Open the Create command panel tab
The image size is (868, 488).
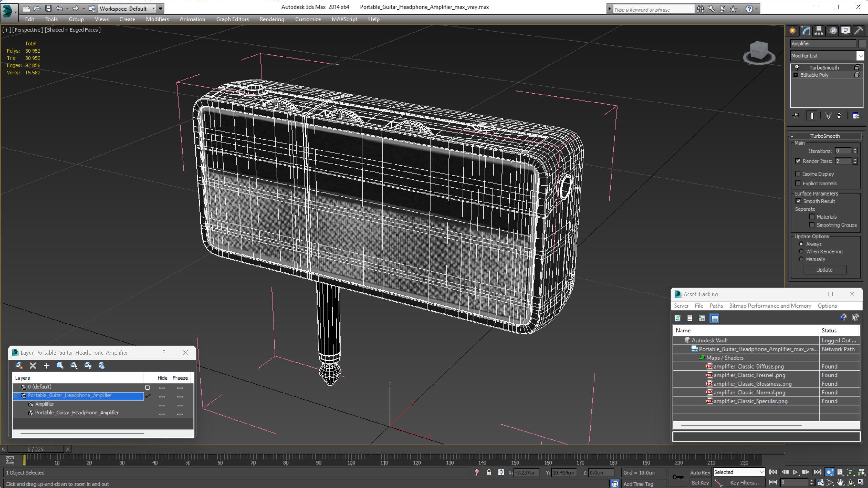[x=793, y=31]
